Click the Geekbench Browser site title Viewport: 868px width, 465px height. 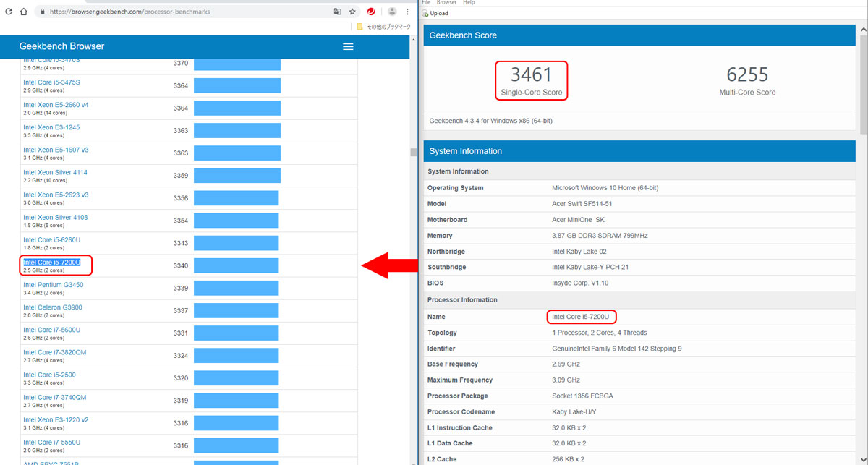click(61, 46)
